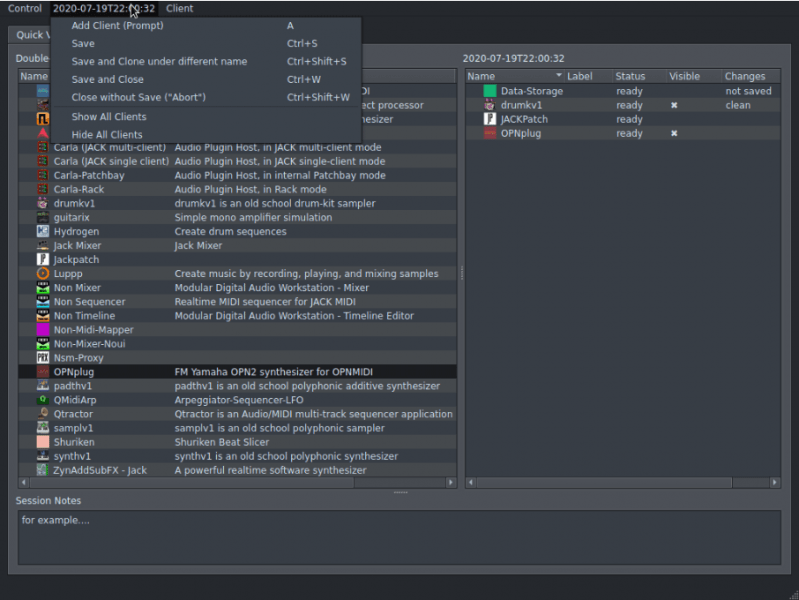Select 'A powerful realtime software synthesizer' text
Image resolution: width=799 pixels, height=600 pixels.
(270, 470)
